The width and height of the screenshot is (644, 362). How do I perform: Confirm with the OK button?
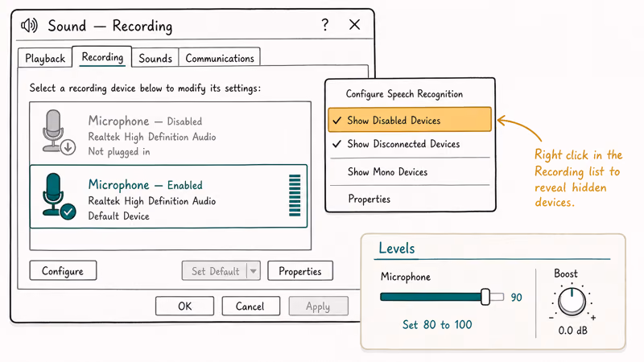point(185,306)
